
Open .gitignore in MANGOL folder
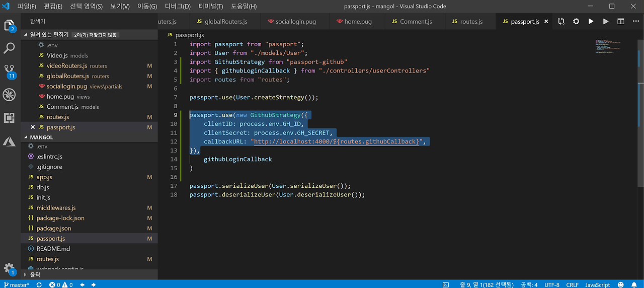point(89,167)
